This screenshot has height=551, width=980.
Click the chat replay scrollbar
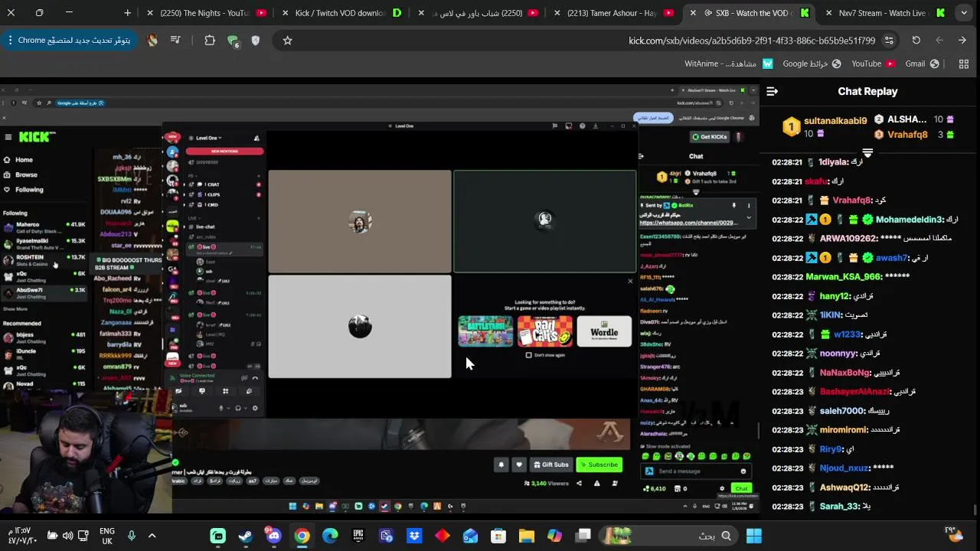point(975,509)
